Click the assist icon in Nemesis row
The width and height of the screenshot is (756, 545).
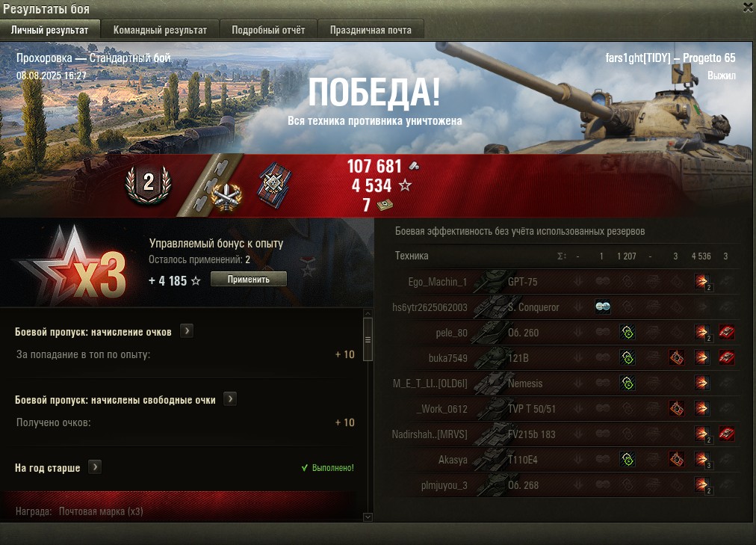point(628,383)
